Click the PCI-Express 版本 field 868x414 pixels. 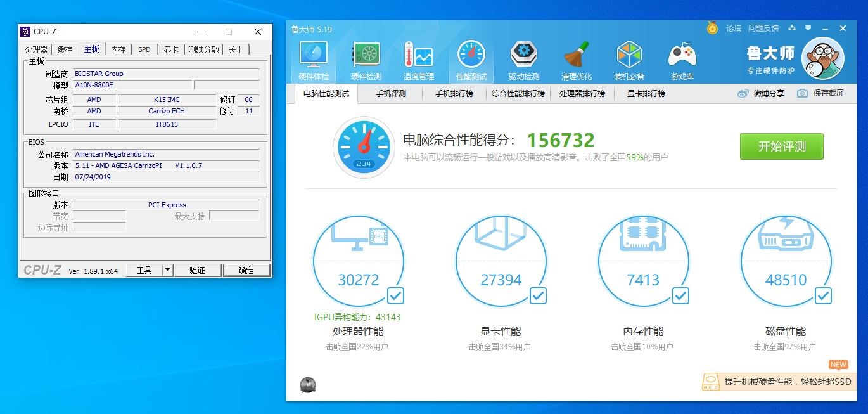tap(166, 205)
